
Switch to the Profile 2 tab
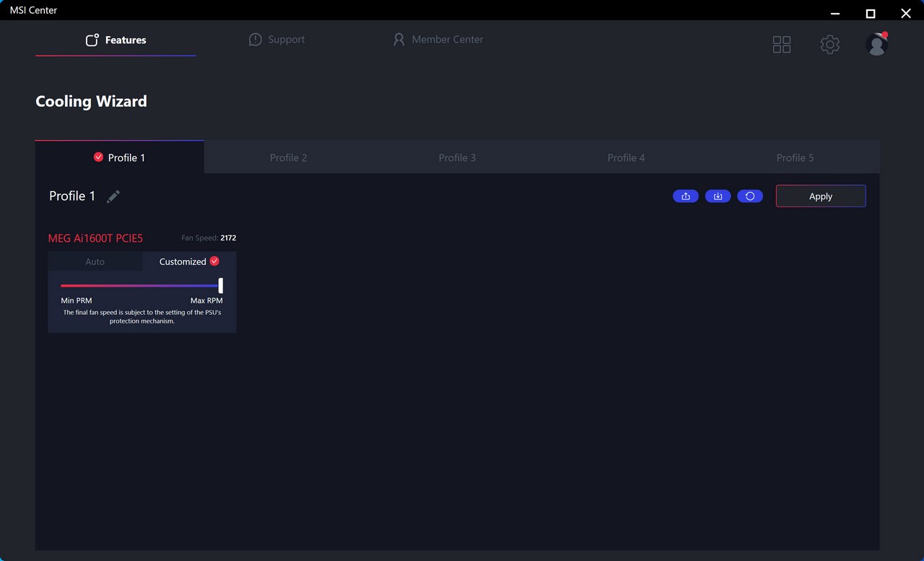pos(289,157)
